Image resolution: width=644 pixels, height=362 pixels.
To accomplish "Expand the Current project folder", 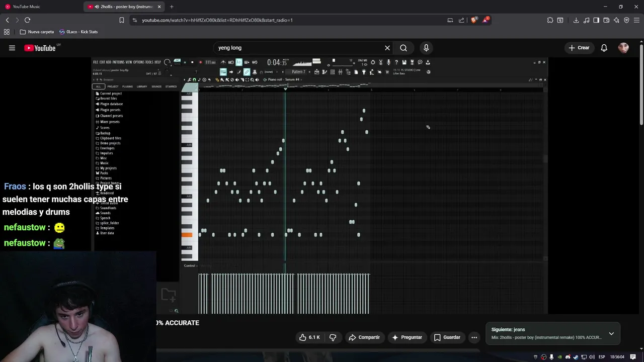I will (110, 94).
